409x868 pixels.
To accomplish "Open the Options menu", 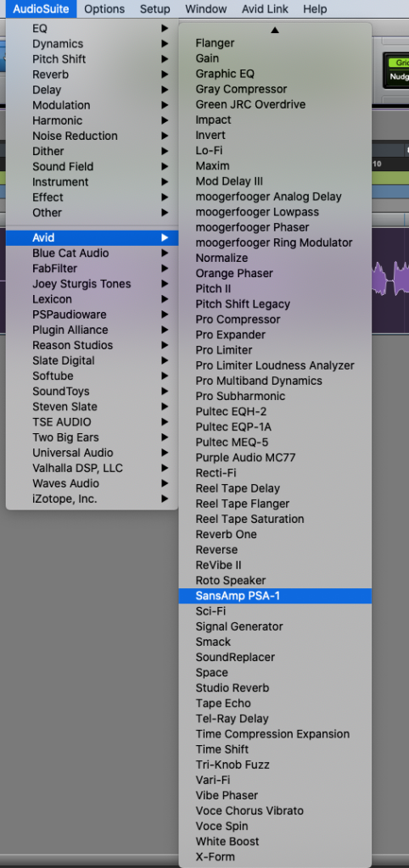I will [104, 8].
